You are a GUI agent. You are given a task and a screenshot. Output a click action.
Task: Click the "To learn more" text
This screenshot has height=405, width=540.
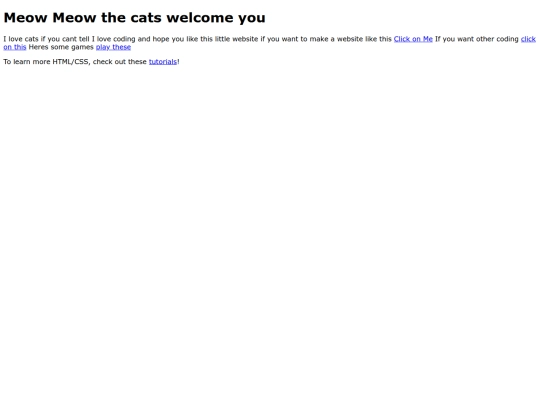click(27, 62)
